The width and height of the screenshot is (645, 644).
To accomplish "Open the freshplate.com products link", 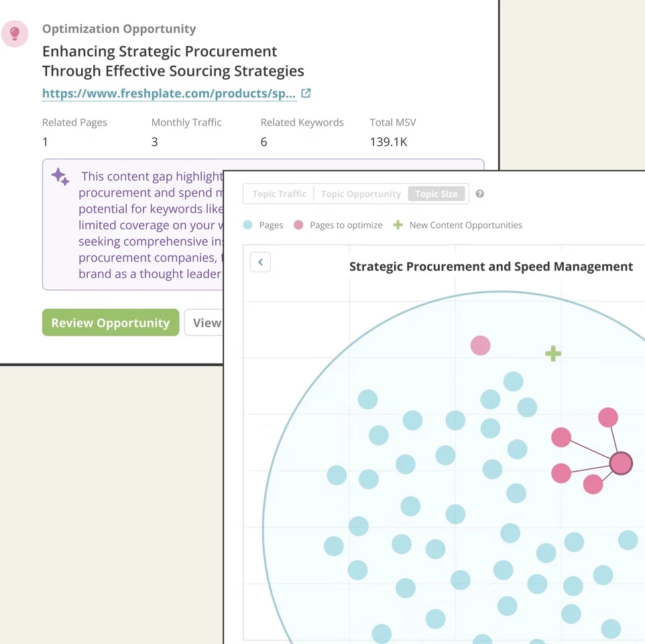I will click(x=169, y=93).
